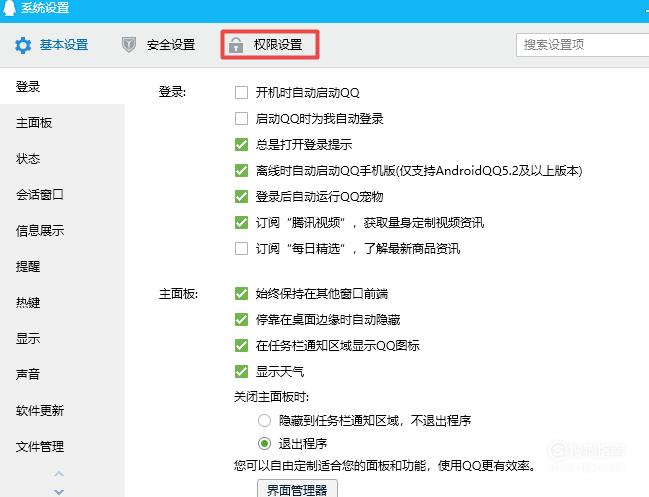Uncheck 离线时自动启动QQ手机版 option
Image resolution: width=649 pixels, height=497 pixels.
click(x=241, y=170)
